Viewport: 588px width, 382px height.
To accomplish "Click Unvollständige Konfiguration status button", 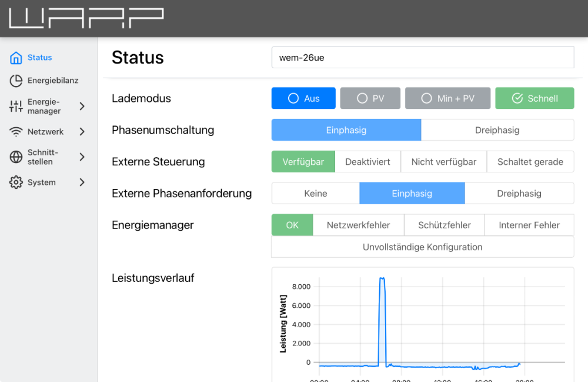I will (422, 247).
